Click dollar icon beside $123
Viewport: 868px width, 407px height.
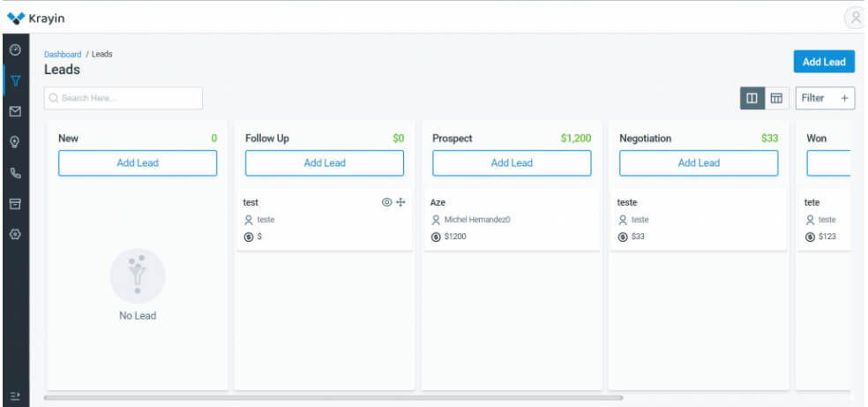pos(810,237)
